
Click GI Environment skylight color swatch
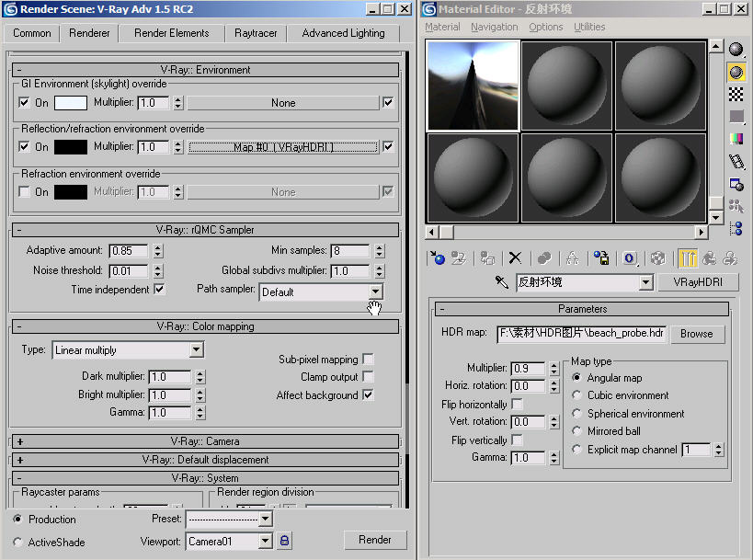(71, 103)
